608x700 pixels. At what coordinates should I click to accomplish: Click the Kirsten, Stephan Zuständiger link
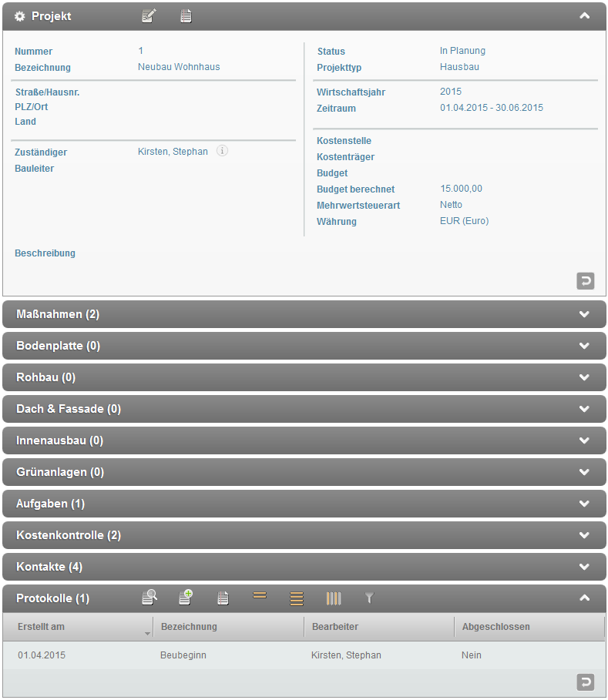click(173, 152)
